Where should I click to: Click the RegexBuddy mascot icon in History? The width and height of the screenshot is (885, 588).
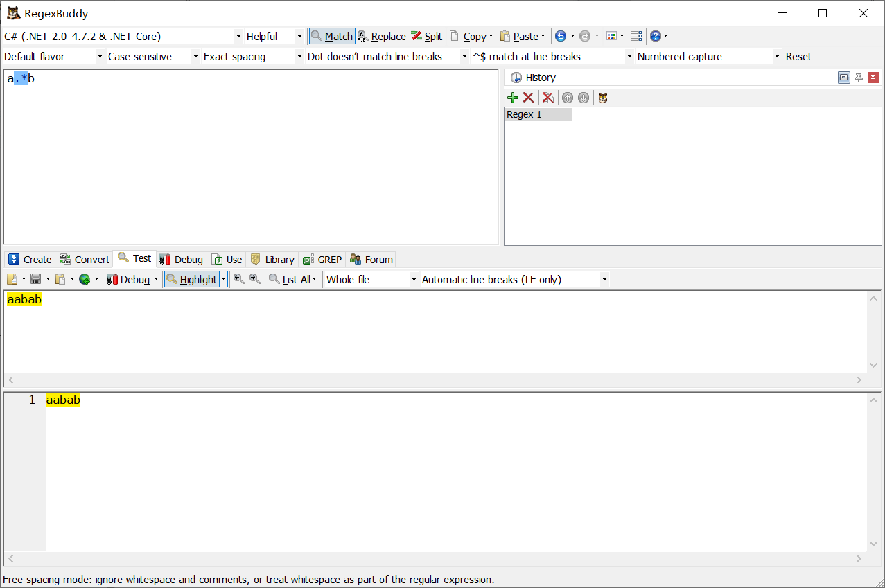[x=603, y=98]
